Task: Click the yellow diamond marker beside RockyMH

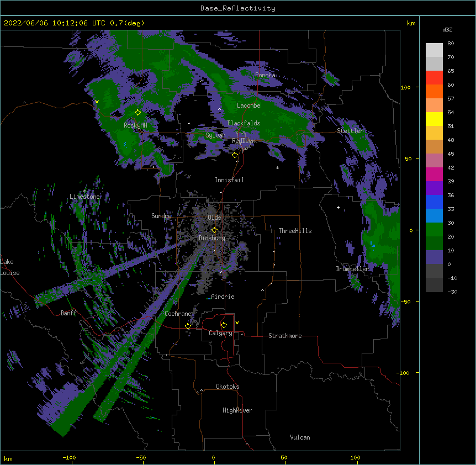Action: tap(137, 113)
